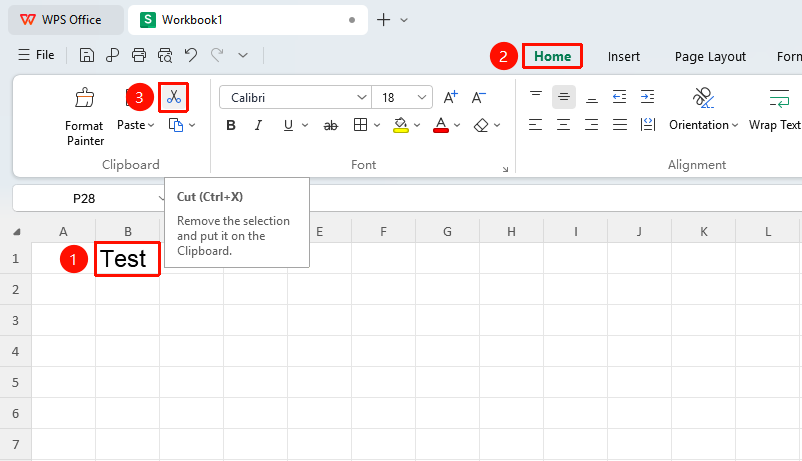This screenshot has height=461, width=802.
Task: Apply cell borders icon
Action: [x=360, y=125]
